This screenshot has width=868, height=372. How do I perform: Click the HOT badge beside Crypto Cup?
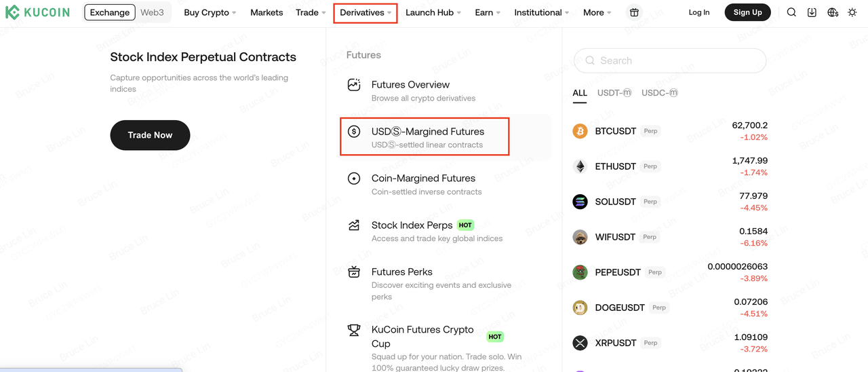coord(495,337)
